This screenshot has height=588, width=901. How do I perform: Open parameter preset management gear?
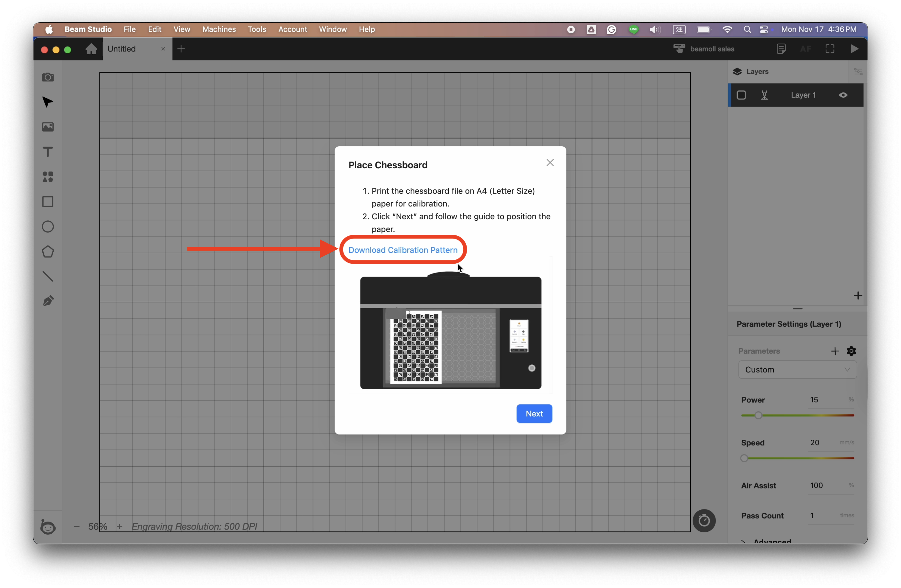tap(851, 351)
